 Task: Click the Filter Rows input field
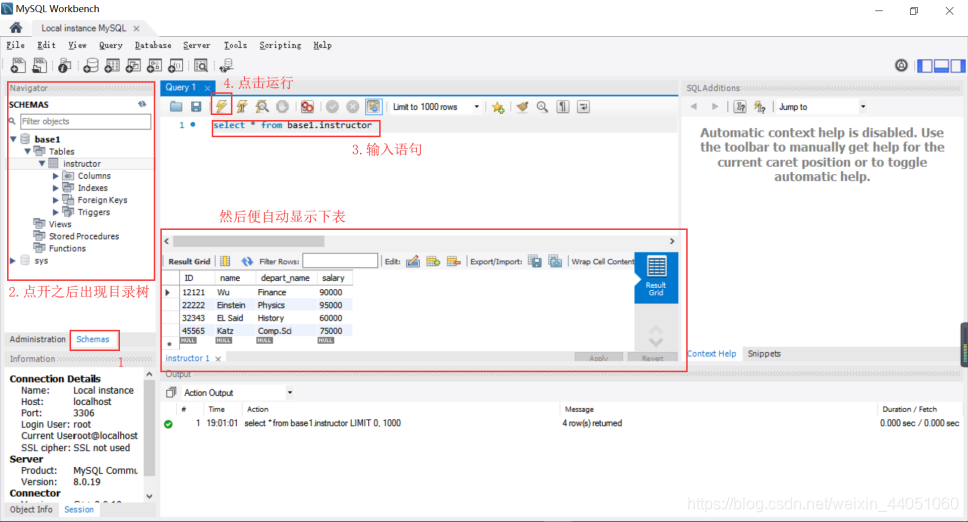tap(340, 261)
